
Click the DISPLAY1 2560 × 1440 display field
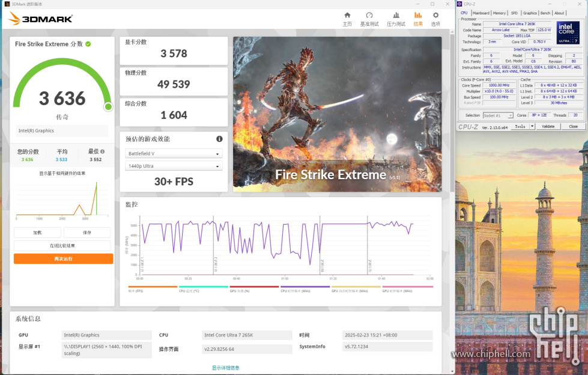tap(106, 350)
